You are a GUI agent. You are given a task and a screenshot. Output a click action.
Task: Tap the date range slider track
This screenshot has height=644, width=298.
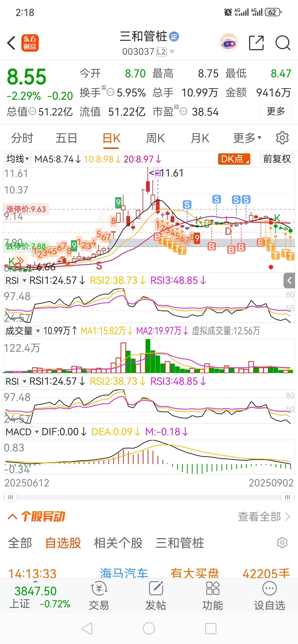149,497
